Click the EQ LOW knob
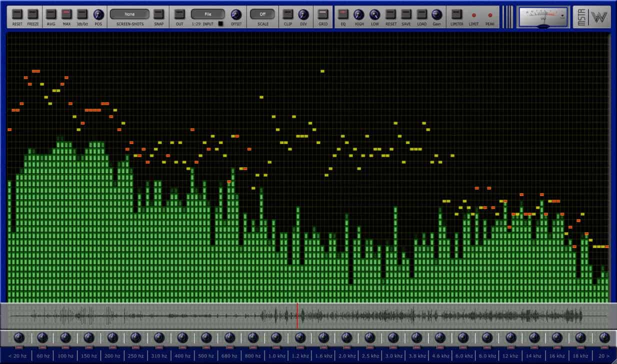Screen dimensions: 617x364 click(374, 14)
